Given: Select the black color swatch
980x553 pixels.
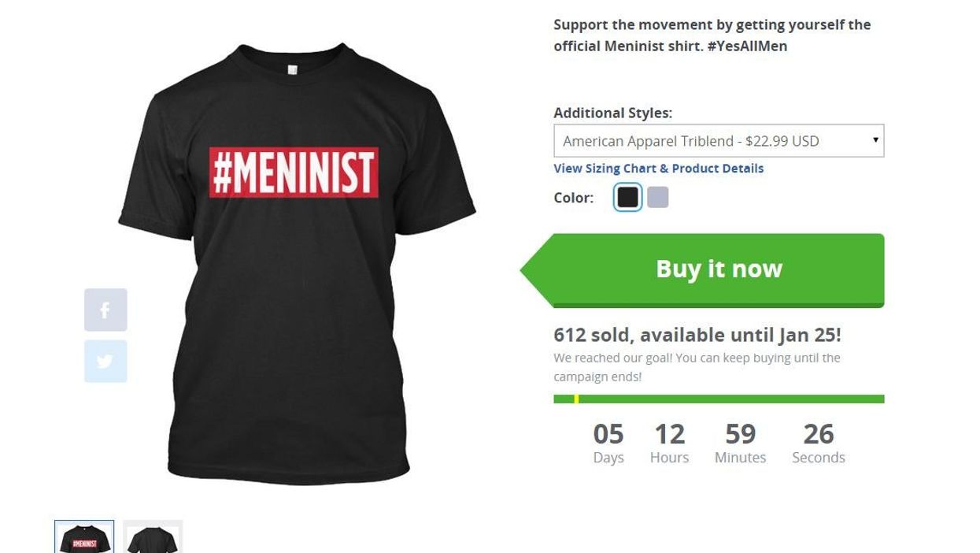Looking at the screenshot, I should point(627,197).
